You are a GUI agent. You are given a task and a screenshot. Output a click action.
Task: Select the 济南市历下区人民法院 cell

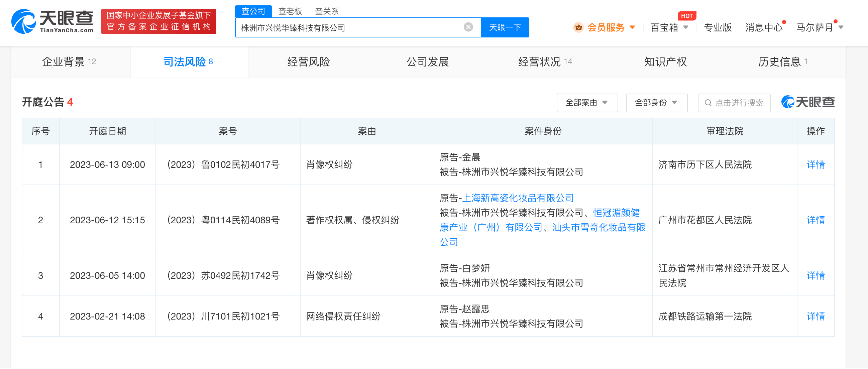point(725,165)
